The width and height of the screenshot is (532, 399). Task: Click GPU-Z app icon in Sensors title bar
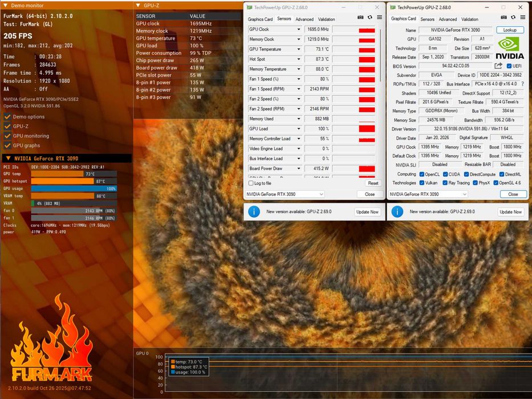click(249, 7)
